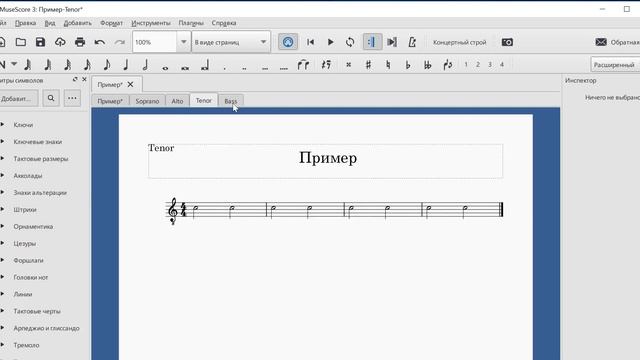Select quarter note duration
Screen dimensions: 640x360
126,64
